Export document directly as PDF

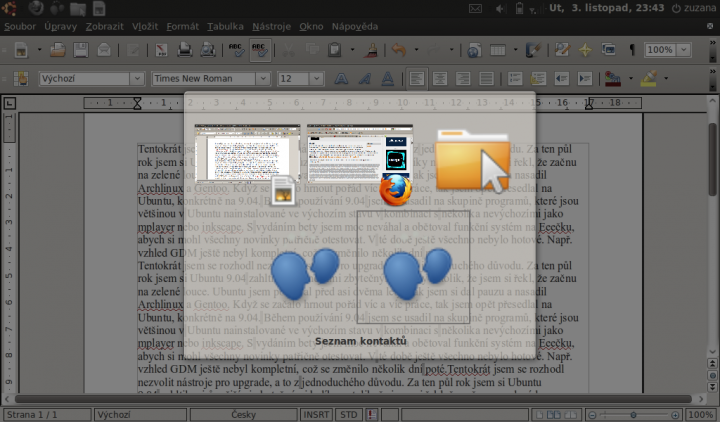162,49
